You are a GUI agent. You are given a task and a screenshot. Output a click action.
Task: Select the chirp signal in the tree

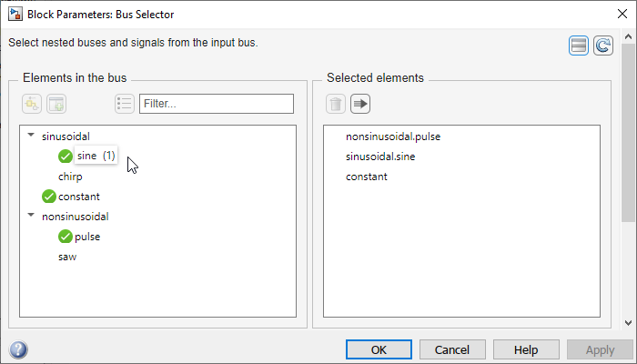70,177
